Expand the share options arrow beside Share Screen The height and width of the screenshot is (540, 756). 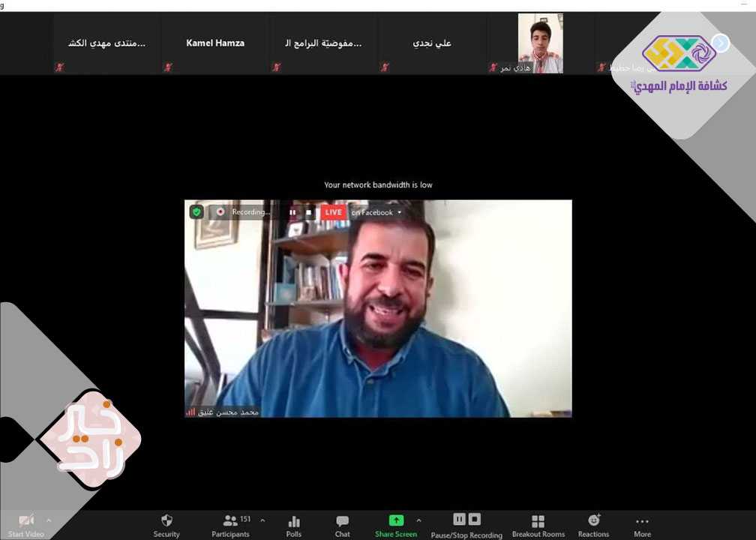click(x=418, y=520)
